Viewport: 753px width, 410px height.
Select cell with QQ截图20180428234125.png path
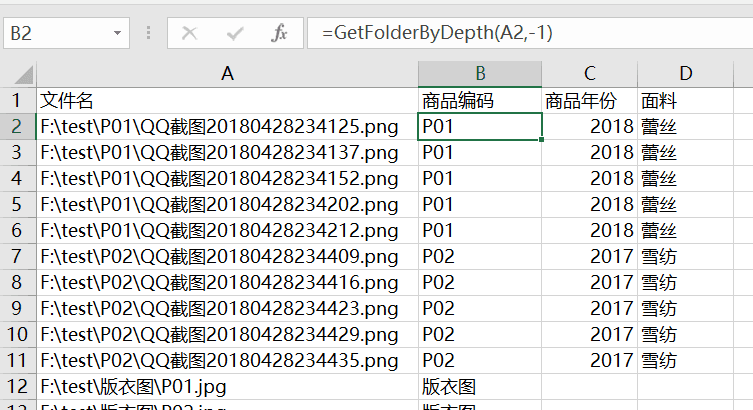pyautogui.click(x=227, y=127)
